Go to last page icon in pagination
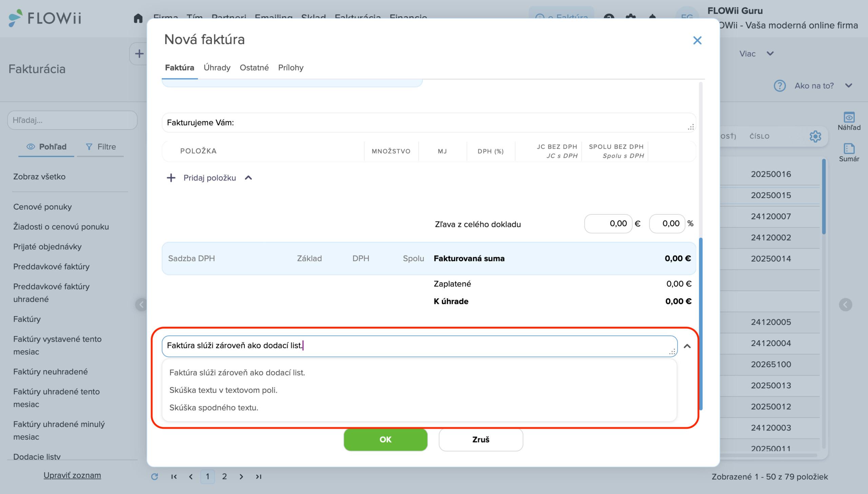 pos(258,476)
